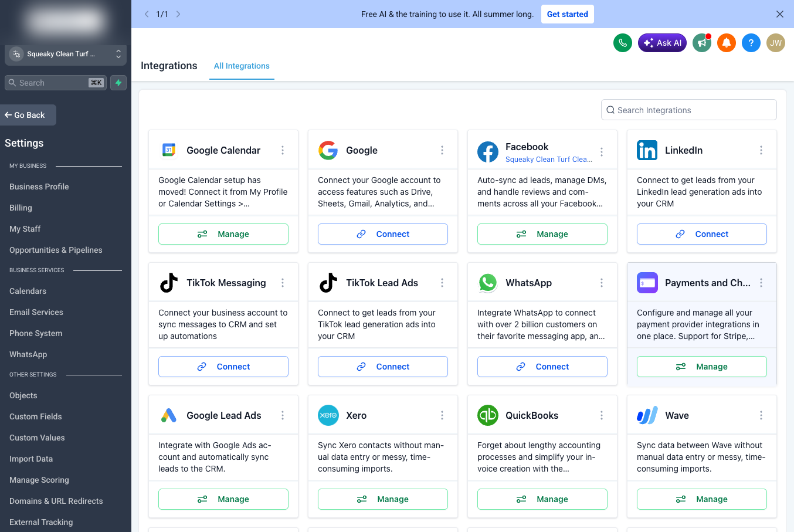The image size is (794, 532).
Task: Open Opportunities & Pipelines settings
Action: (56, 250)
